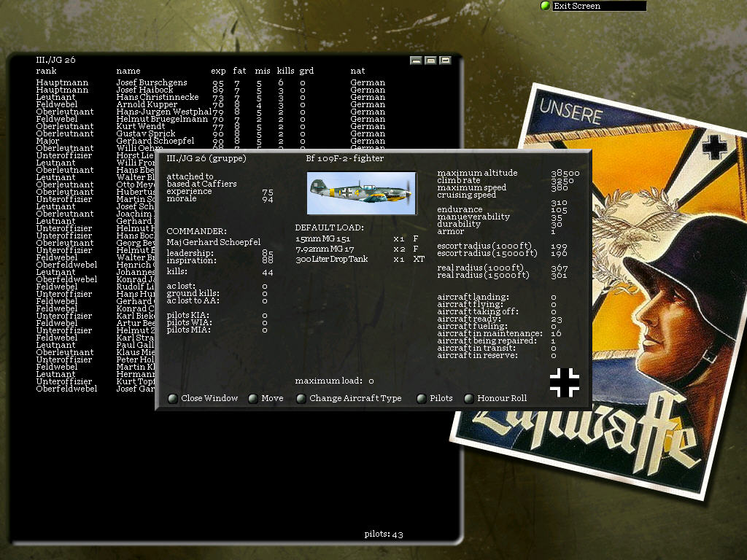Click 'Bf 109F-2 - fighter' heading
The height and width of the screenshot is (560, 747).
pyautogui.click(x=345, y=158)
